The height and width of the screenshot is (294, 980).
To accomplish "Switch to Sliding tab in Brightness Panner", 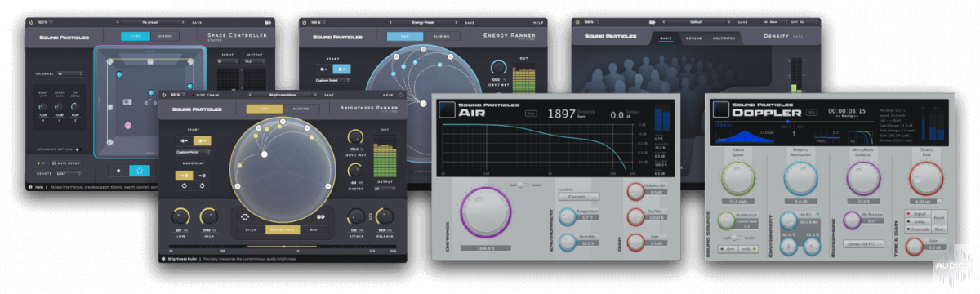I will coord(301,109).
